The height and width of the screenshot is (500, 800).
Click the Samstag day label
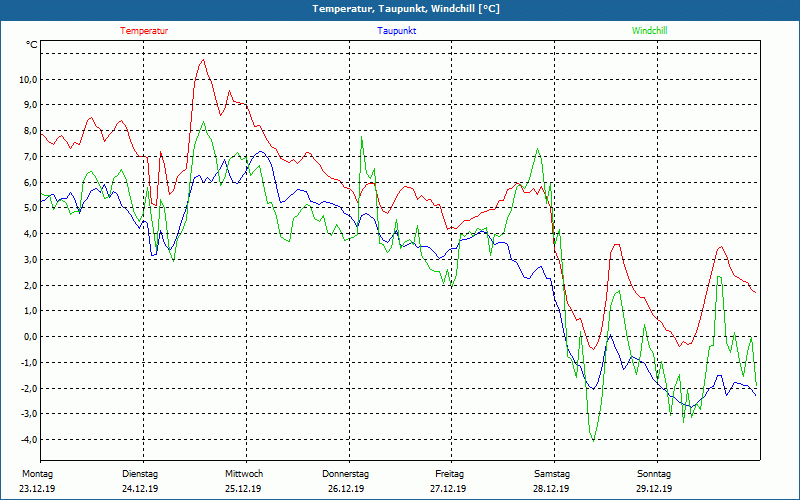552,474
